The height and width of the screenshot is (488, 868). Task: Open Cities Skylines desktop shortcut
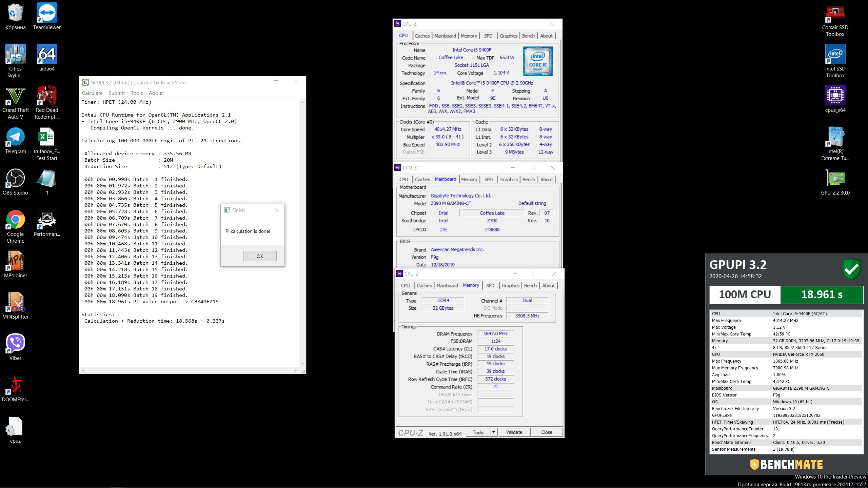pos(15,61)
